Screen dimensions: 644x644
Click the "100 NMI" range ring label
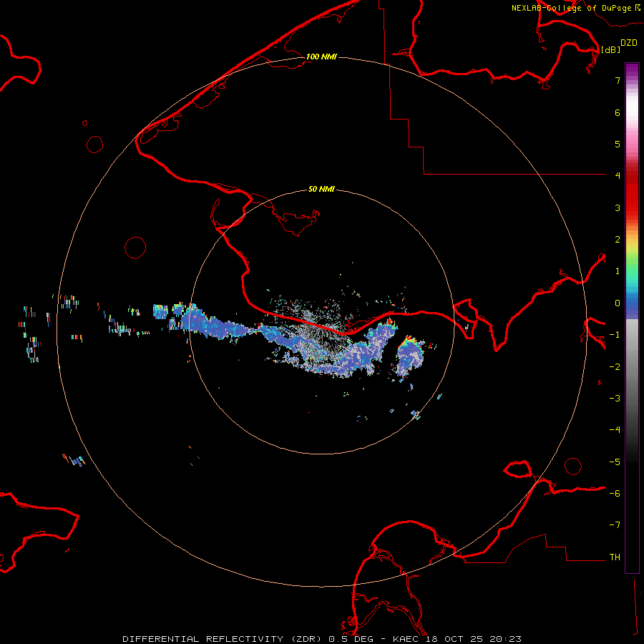pos(321,57)
